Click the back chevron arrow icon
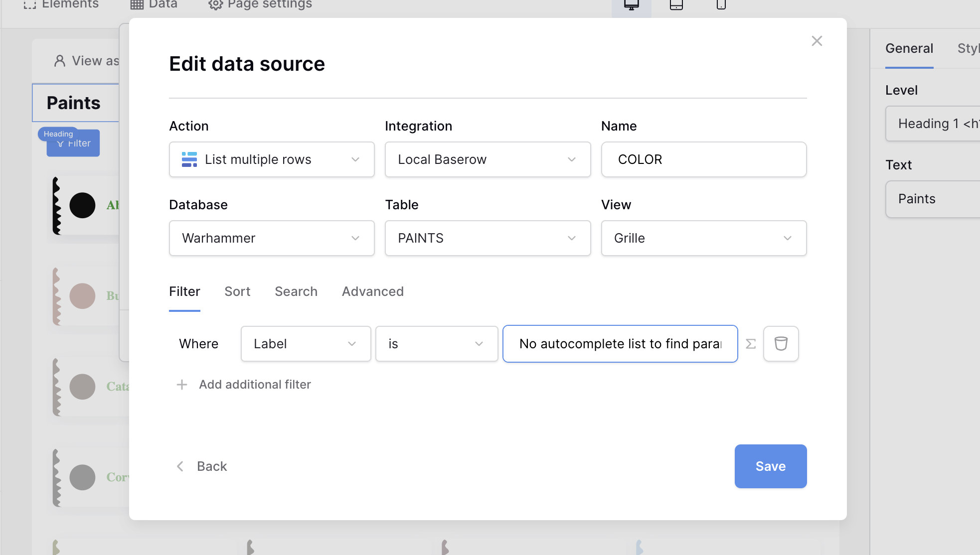The image size is (980, 555). tap(180, 466)
